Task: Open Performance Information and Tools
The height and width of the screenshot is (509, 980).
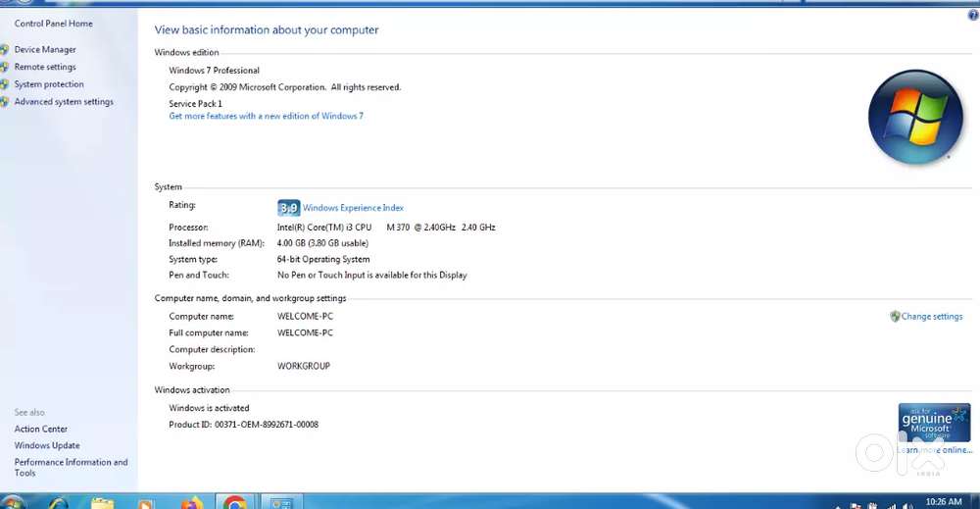Action: click(x=71, y=468)
